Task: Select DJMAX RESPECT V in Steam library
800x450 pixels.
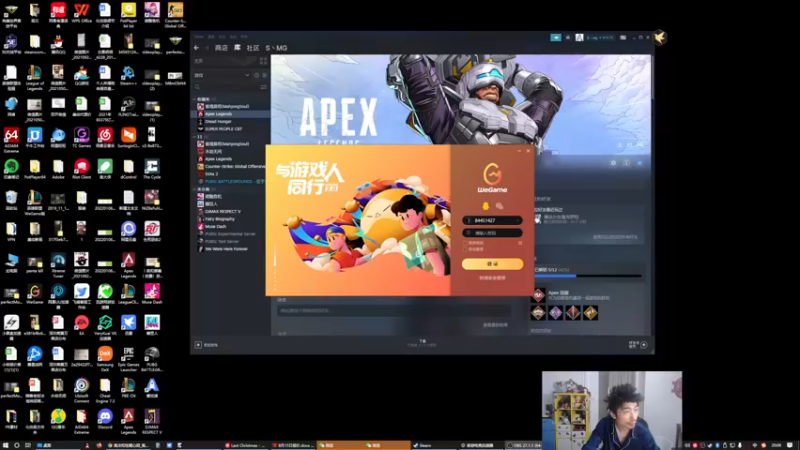Action: [x=222, y=211]
